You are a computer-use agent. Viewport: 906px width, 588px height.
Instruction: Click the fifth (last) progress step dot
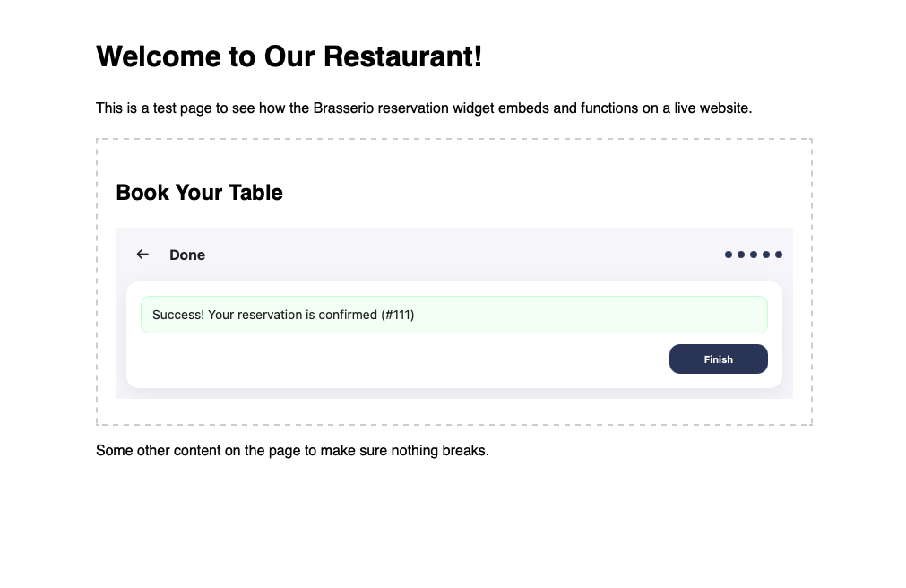779,255
